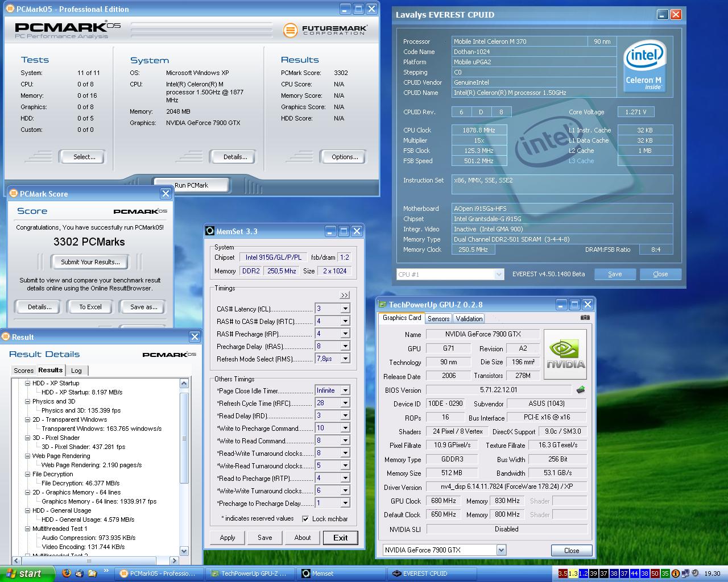Switch to Memset taskbar button
This screenshot has width=728, height=582.
point(341,573)
